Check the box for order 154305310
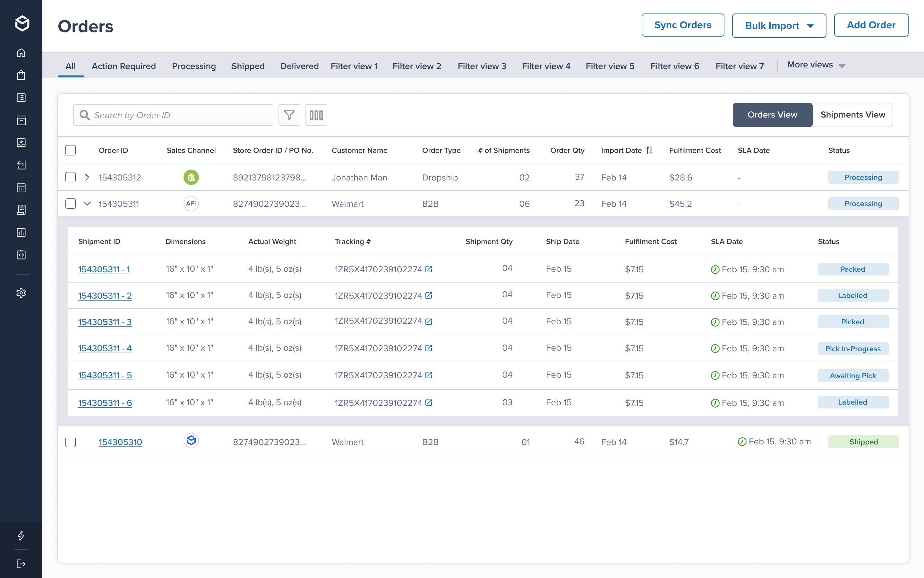 click(x=71, y=442)
